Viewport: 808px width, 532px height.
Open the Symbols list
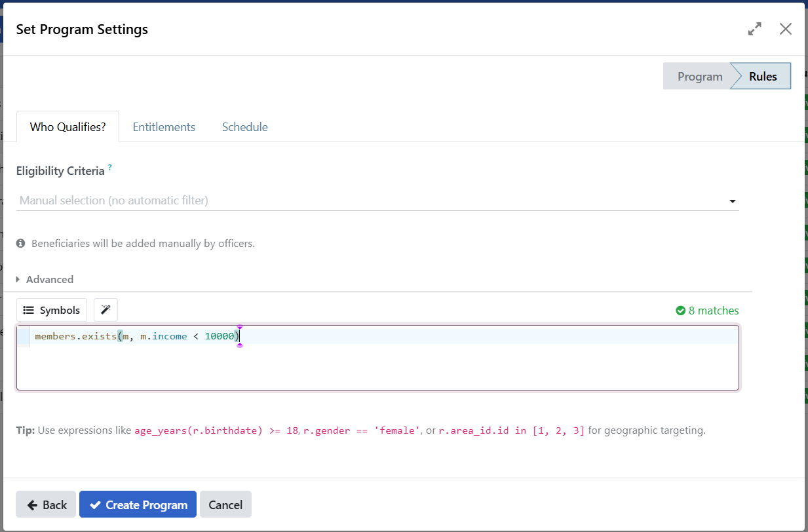pyautogui.click(x=52, y=310)
